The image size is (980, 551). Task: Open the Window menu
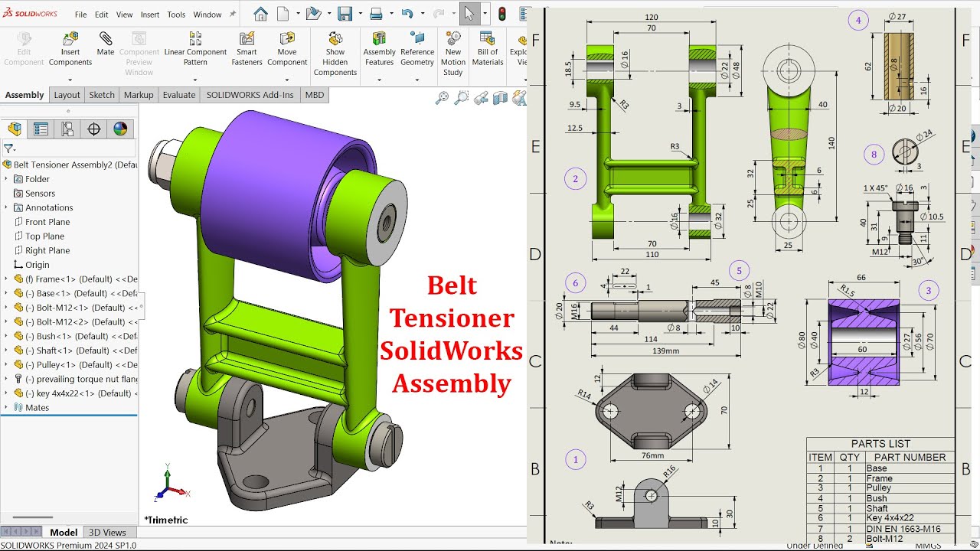click(x=207, y=15)
